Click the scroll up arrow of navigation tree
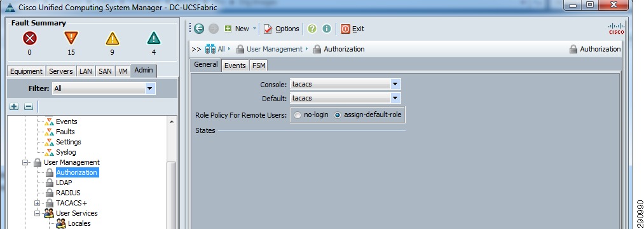Screen dimensions: 644x229 click(171, 122)
